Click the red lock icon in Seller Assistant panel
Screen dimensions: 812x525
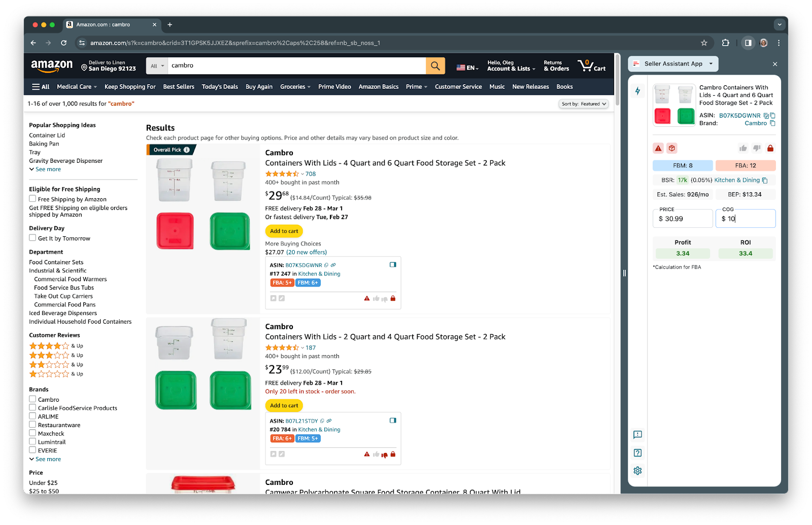pos(770,148)
